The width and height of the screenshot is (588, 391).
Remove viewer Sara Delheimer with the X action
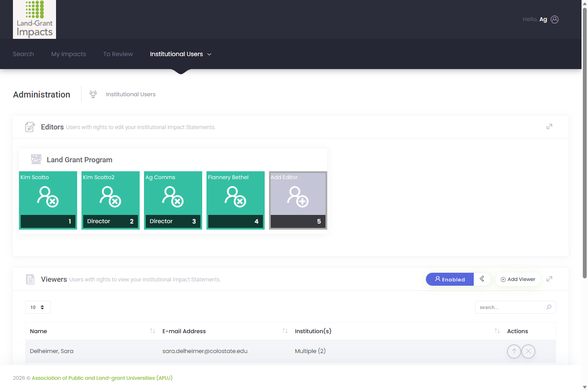(529, 351)
